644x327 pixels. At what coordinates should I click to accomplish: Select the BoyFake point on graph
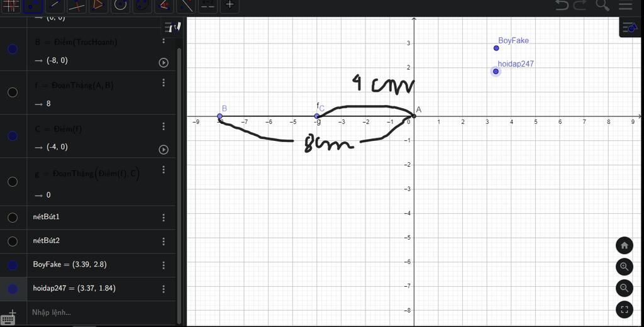tap(496, 48)
